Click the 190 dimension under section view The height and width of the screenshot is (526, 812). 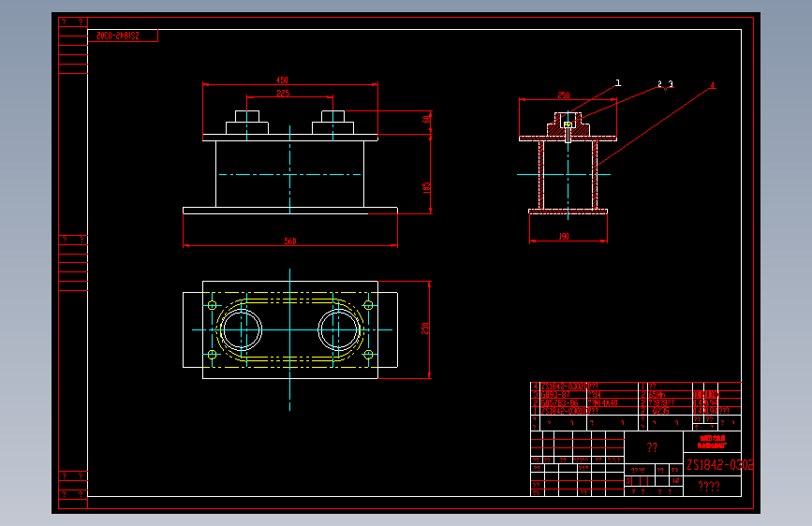point(564,237)
